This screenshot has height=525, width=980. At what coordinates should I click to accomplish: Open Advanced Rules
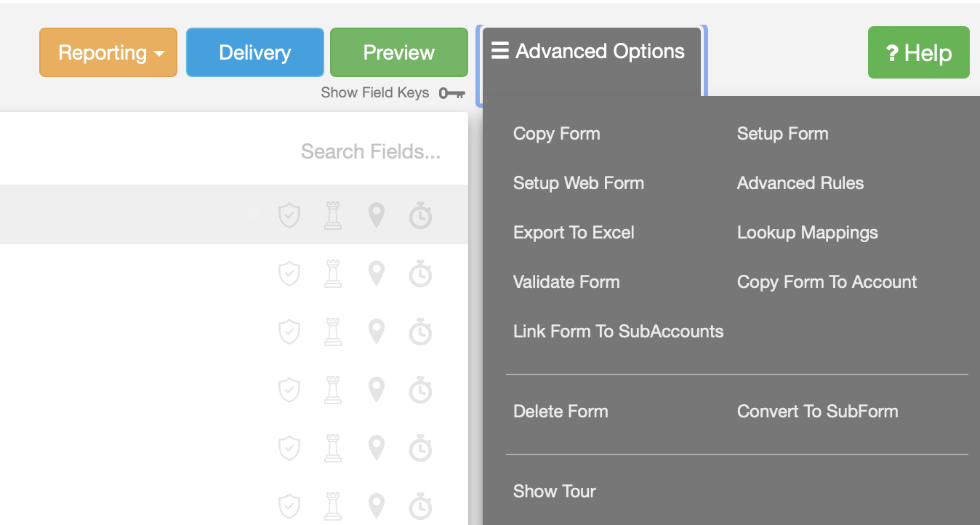click(800, 183)
